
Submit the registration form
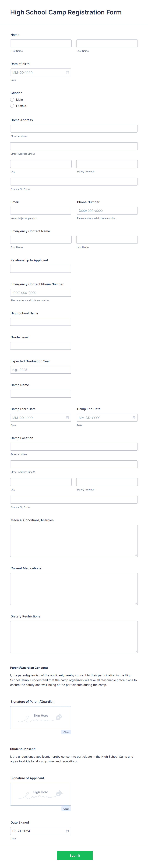click(x=75, y=855)
